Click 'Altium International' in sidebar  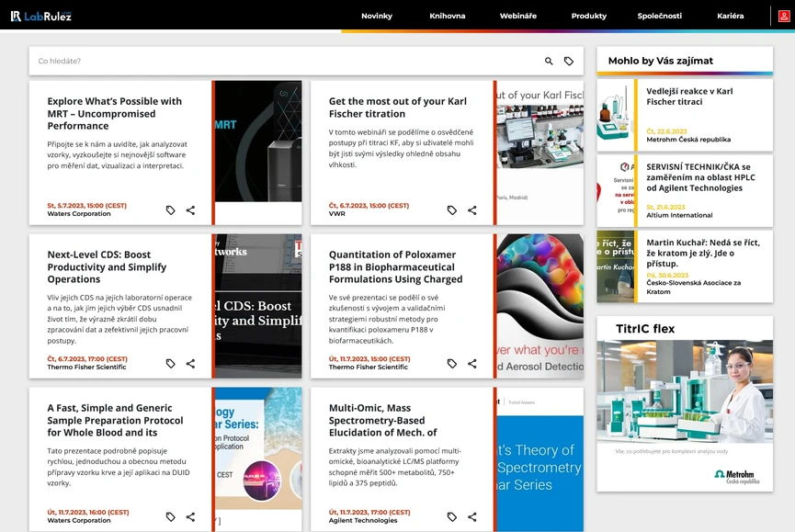pyautogui.click(x=679, y=215)
